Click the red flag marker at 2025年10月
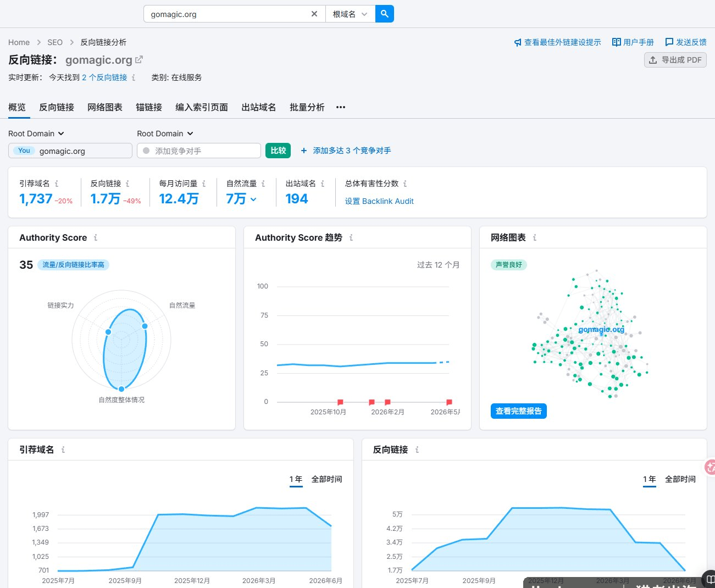The height and width of the screenshot is (588, 715). coord(340,402)
